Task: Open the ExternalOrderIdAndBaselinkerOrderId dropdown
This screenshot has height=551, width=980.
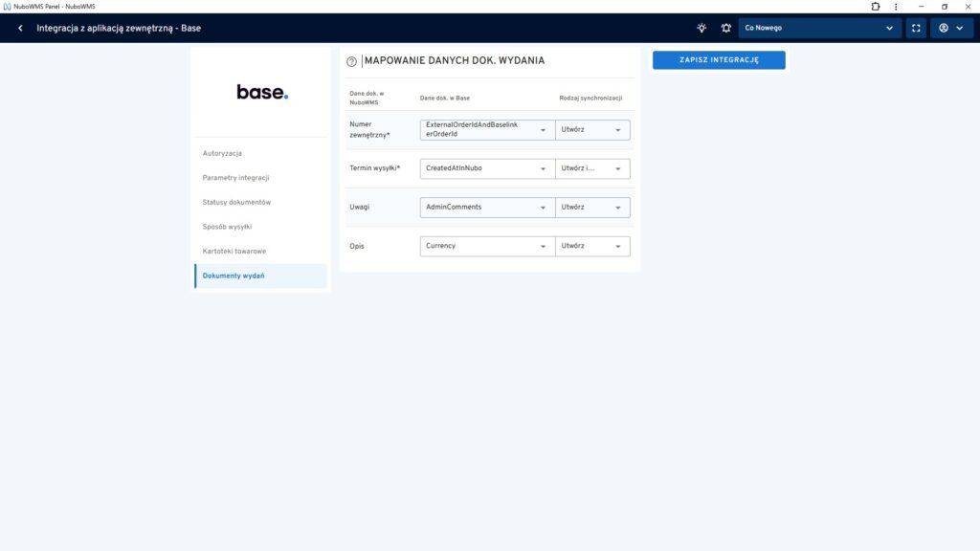Action: point(486,129)
